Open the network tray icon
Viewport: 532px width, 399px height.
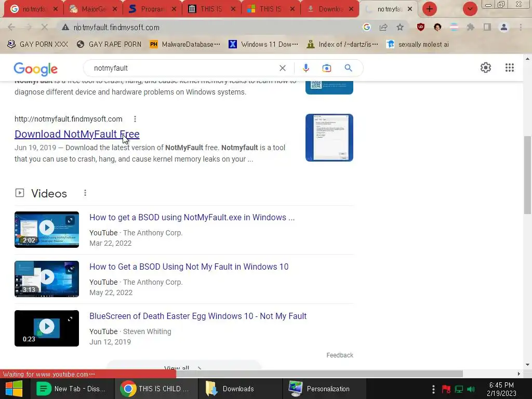tap(459, 389)
